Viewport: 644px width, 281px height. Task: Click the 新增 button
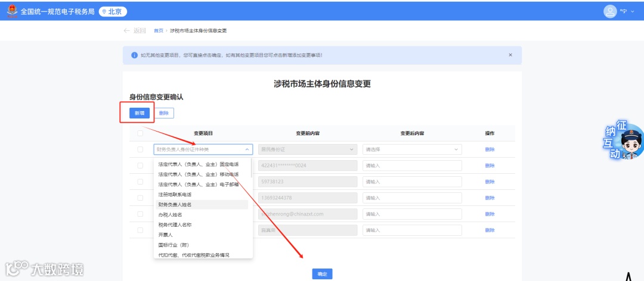[140, 113]
